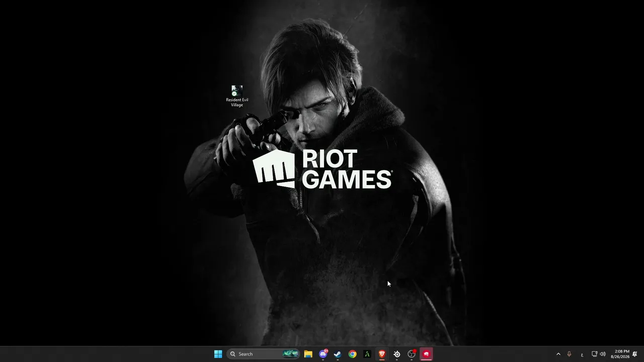
Task: Switch to the Brave browser taskbar icon
Action: point(382,354)
